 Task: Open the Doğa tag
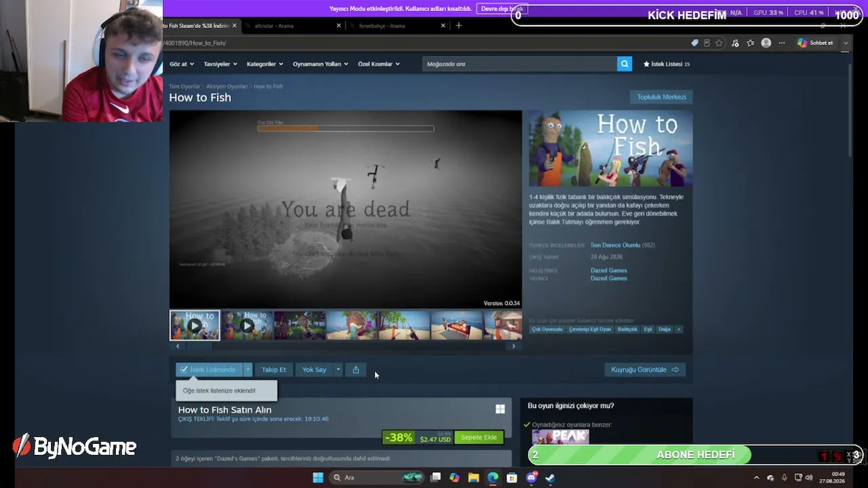[x=665, y=329]
